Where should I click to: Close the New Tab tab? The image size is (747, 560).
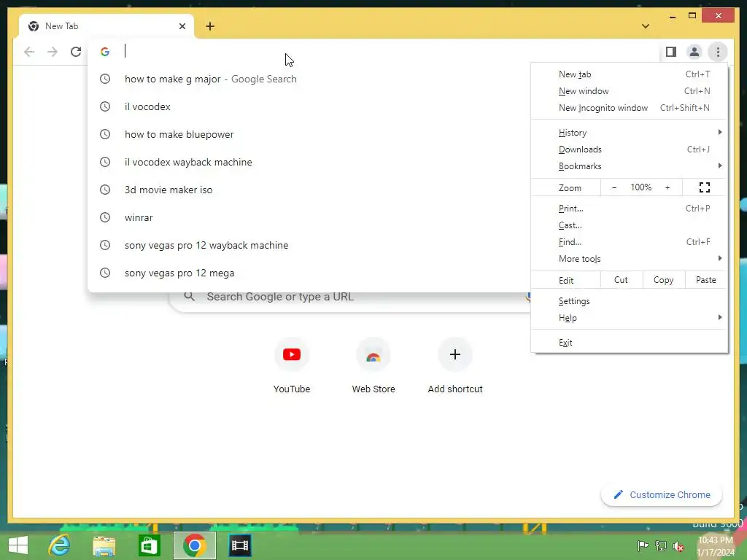coord(182,26)
